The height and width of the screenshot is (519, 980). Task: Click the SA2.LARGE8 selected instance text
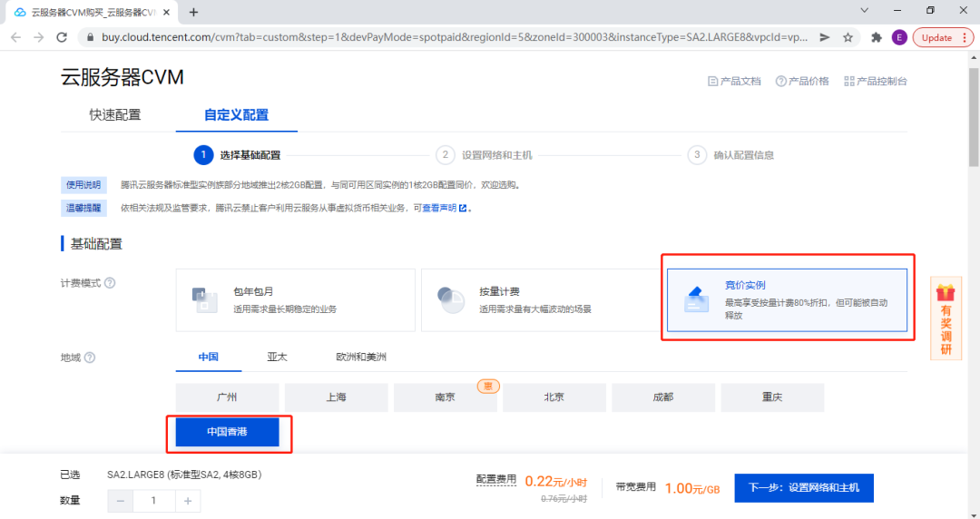[184, 475]
